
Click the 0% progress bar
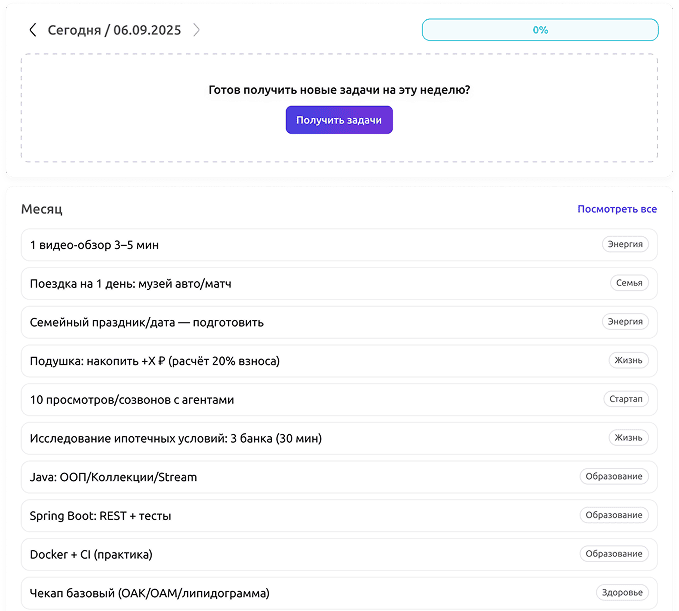pyautogui.click(x=539, y=30)
